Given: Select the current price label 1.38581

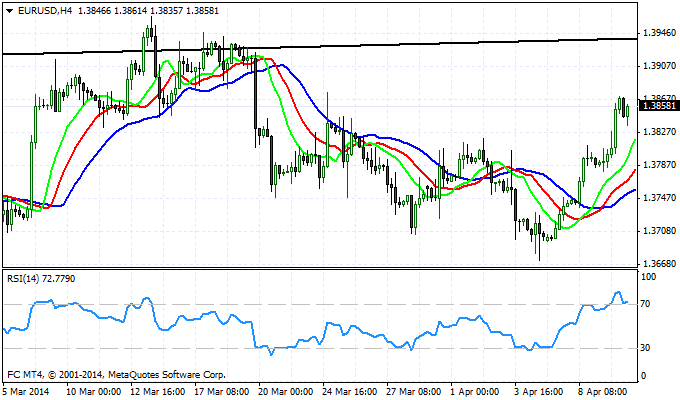Looking at the screenshot, I should 659,106.
